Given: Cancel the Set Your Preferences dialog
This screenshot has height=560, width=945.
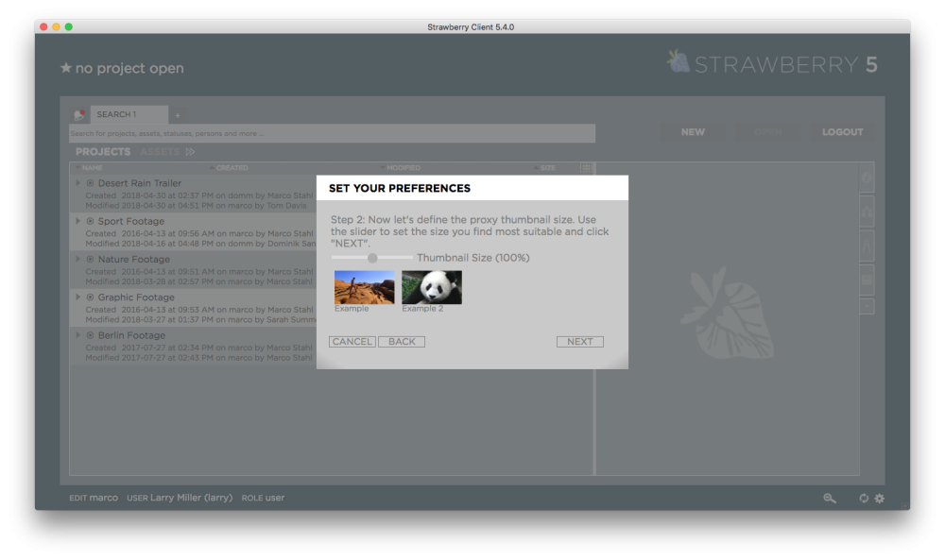Looking at the screenshot, I should click(352, 342).
